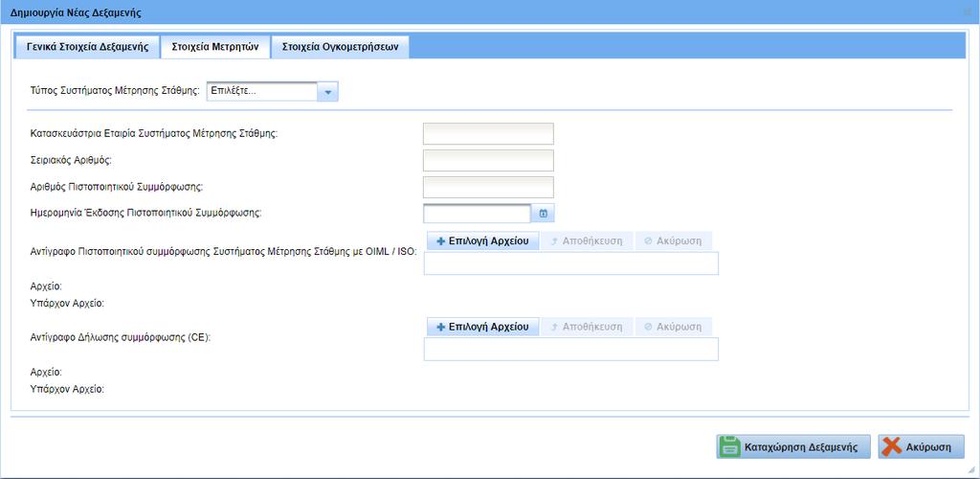This screenshot has height=479, width=980.
Task: Focus the Σειριακός Αριθμός input field
Action: coord(488,160)
